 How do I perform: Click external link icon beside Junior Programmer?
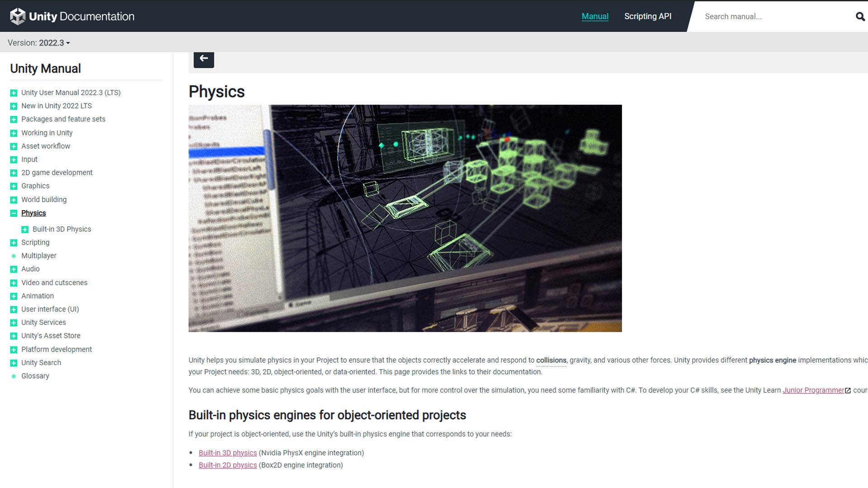[848, 390]
